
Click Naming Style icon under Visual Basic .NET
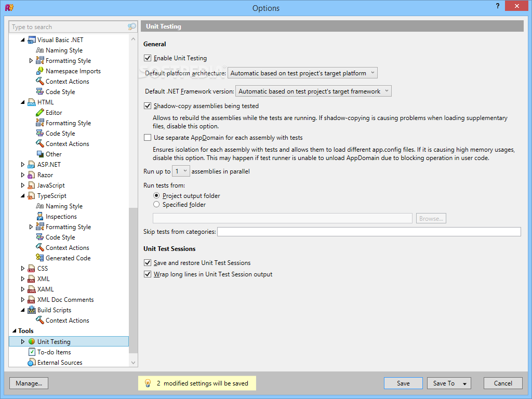click(x=39, y=50)
